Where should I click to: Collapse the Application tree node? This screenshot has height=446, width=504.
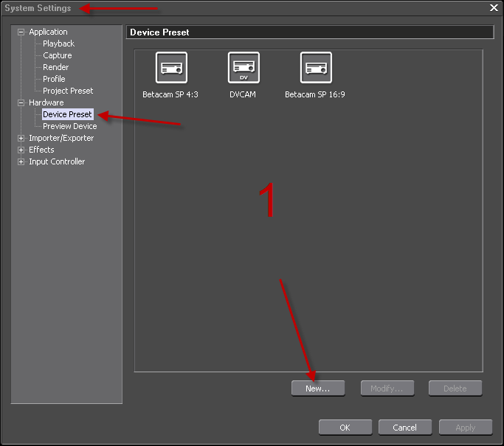pos(21,32)
